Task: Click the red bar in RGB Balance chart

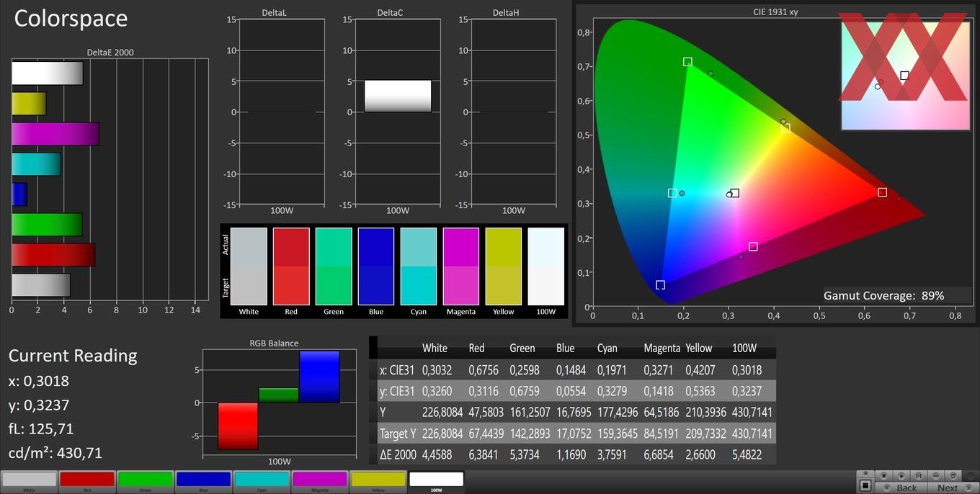Action: (238, 426)
